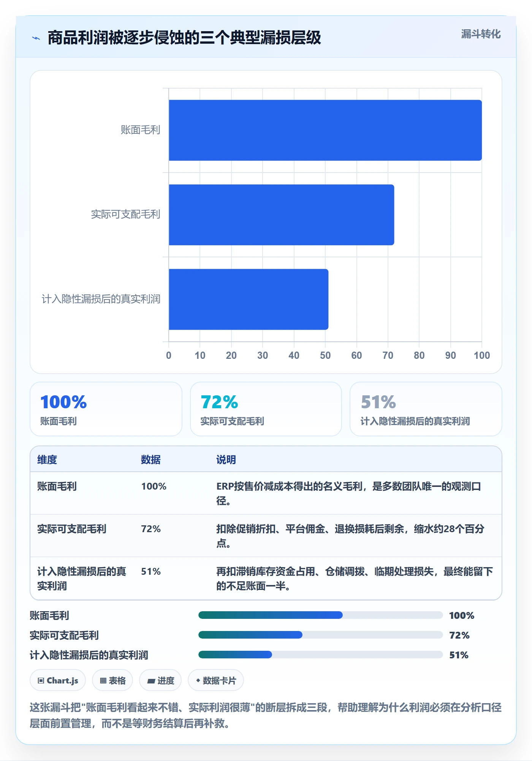Screen dimensions: 532x761
Task: Click the x-axis tick label 50
Action: [325, 355]
